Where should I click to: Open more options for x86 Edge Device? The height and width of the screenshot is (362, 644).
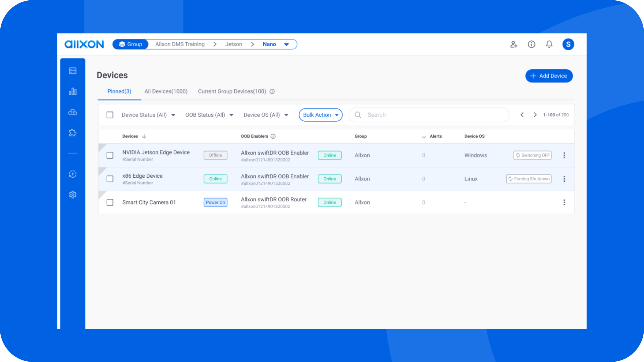564,179
